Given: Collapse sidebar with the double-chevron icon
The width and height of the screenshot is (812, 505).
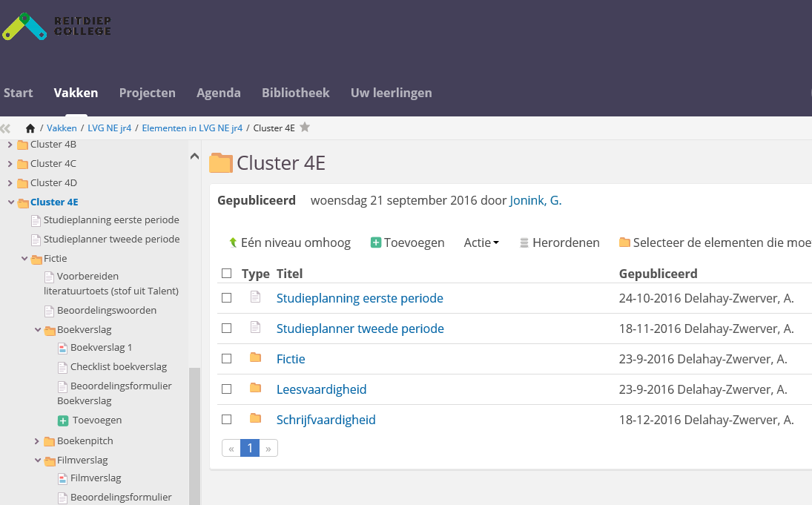Looking at the screenshot, I should click(6, 128).
